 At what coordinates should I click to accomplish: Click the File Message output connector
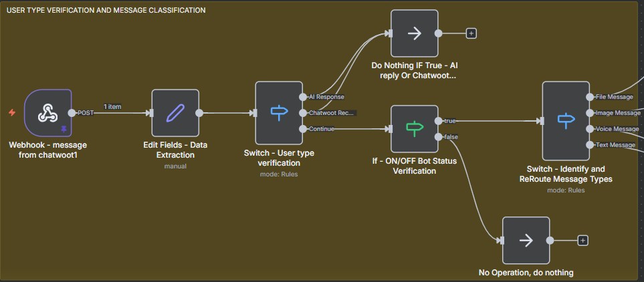tap(590, 97)
